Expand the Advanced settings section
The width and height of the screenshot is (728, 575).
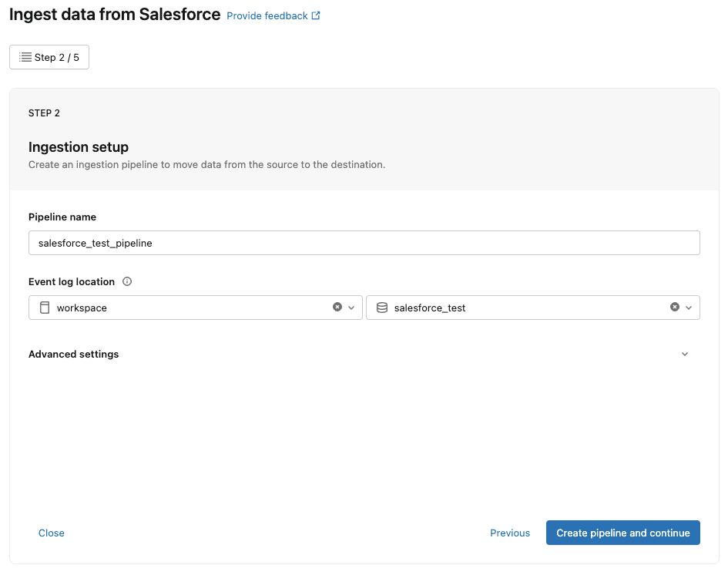73,354
